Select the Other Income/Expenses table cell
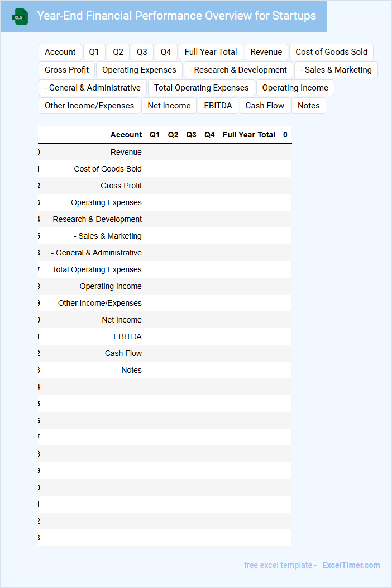392x588 pixels. 100,303
